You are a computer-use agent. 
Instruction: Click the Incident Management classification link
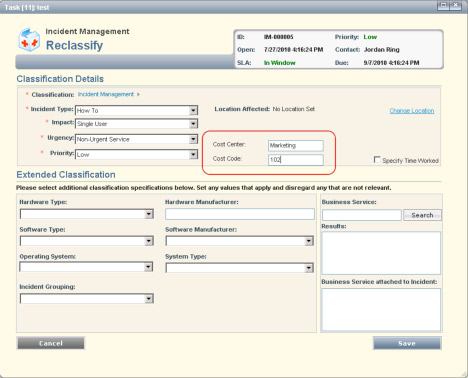click(106, 94)
